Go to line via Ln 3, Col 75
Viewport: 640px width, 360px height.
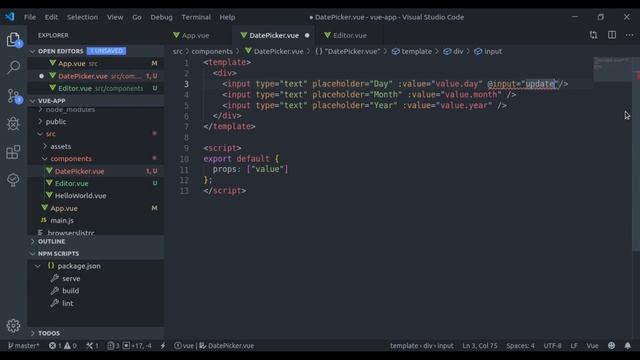click(480, 346)
